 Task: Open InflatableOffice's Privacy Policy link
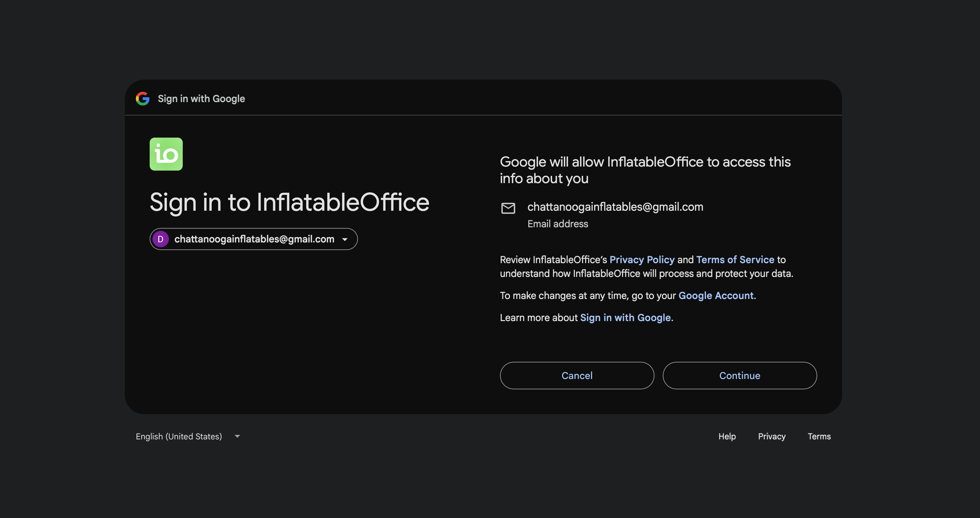click(642, 260)
